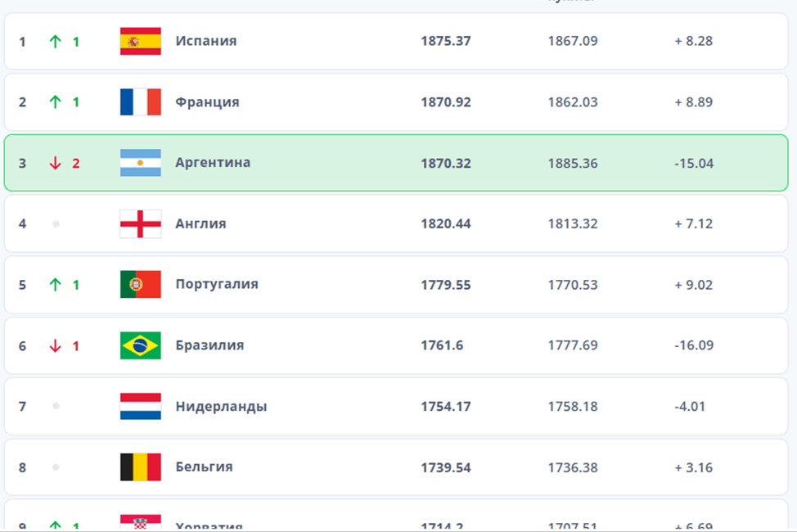Click the Argentina flag icon

point(141,163)
